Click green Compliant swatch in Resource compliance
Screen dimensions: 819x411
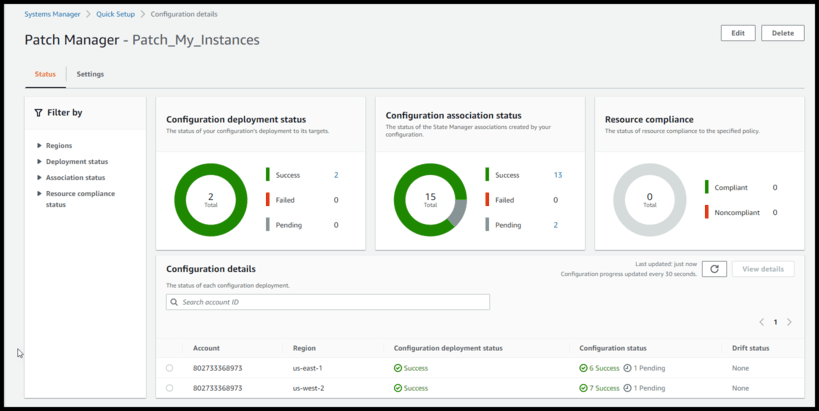click(x=707, y=187)
